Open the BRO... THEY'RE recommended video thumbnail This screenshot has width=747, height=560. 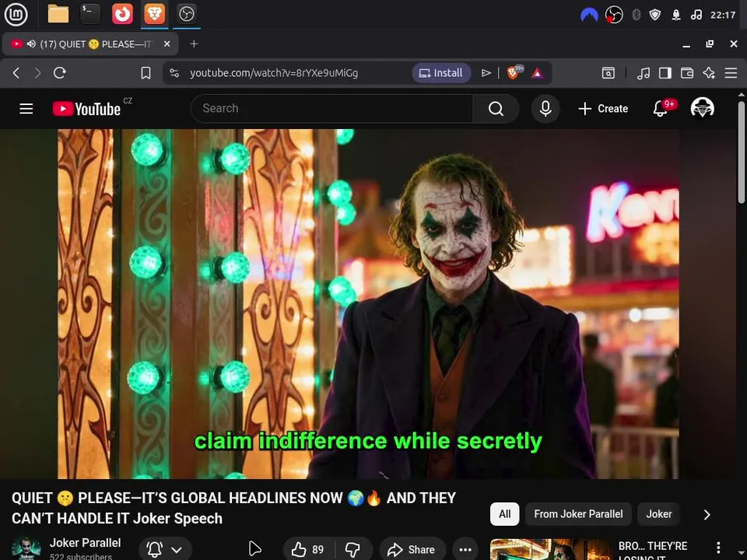click(x=551, y=550)
